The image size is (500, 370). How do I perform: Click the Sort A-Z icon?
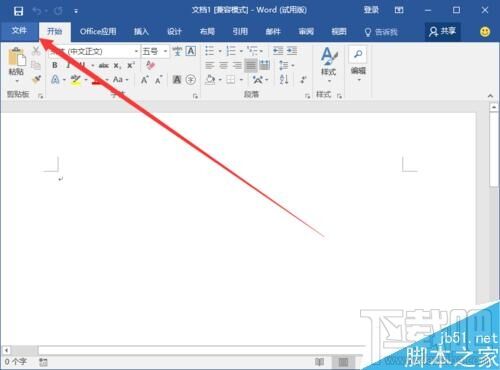click(x=284, y=79)
